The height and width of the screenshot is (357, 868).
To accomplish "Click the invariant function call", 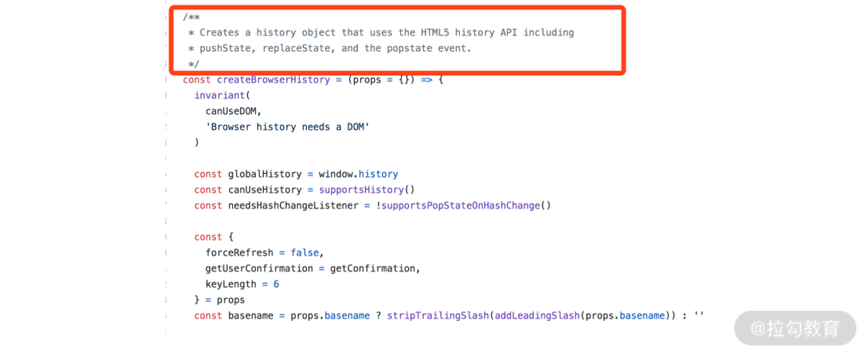I will coord(219,96).
